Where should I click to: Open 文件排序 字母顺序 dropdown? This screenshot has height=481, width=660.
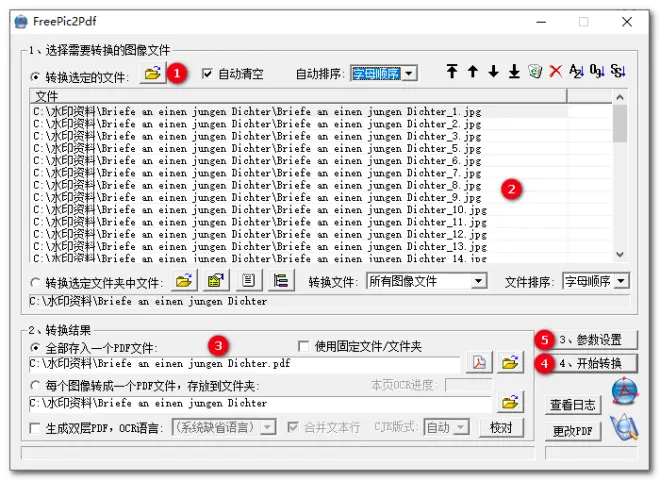pyautogui.click(x=596, y=281)
